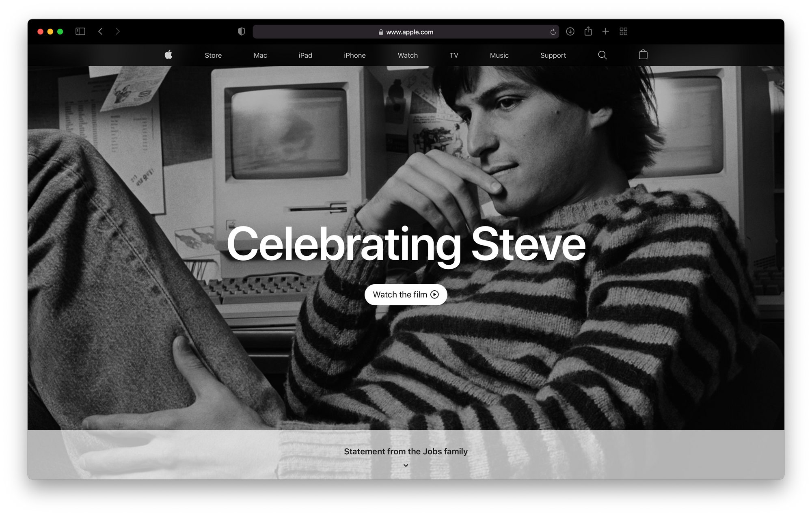Select Mac in the navigation bar

tap(260, 55)
